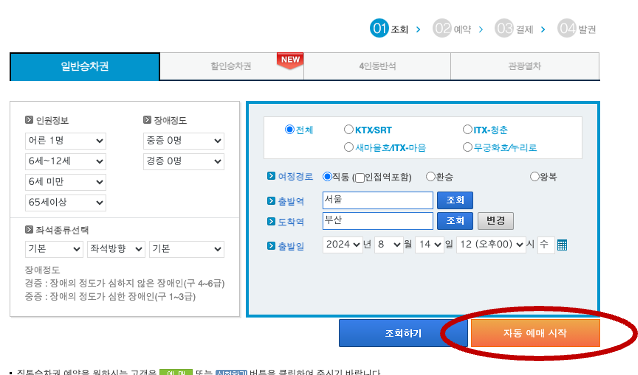Open 65세이상 senior dropdown
Viewport: 638px width, 375px height.
click(66, 202)
